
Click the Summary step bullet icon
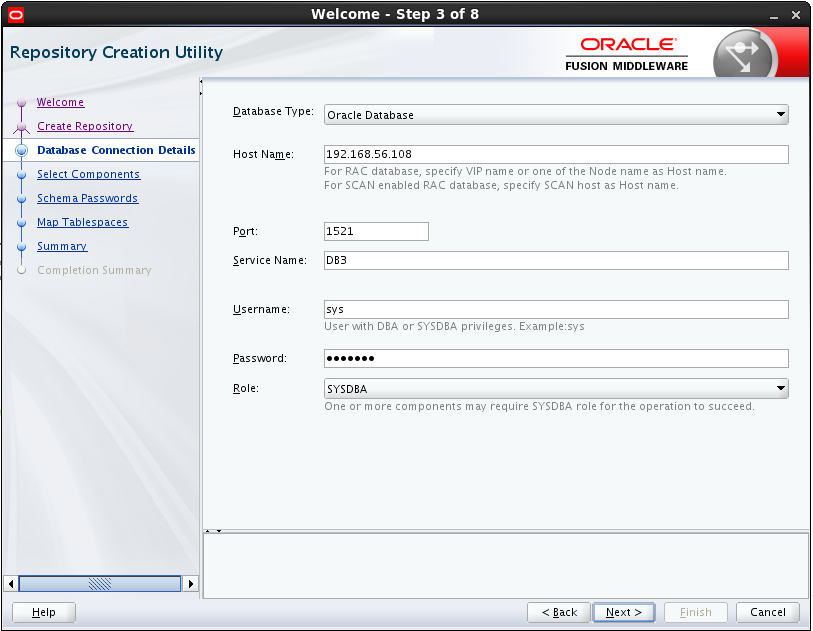[21, 247]
